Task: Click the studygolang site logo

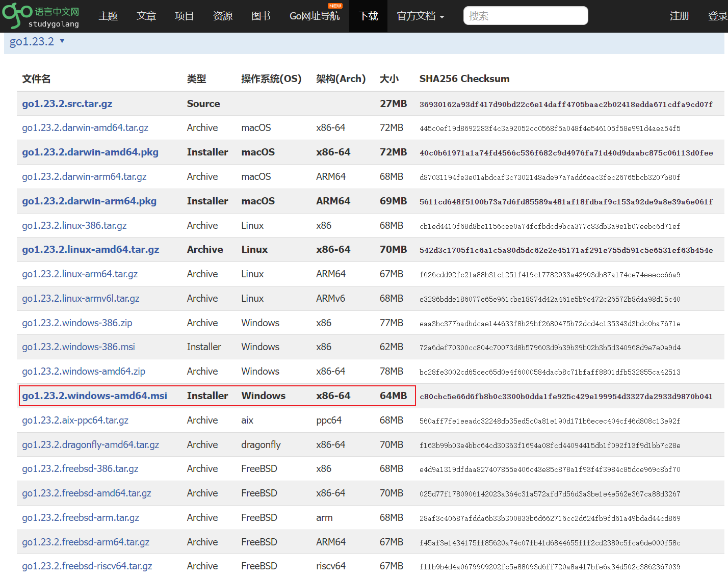Action: [x=41, y=16]
